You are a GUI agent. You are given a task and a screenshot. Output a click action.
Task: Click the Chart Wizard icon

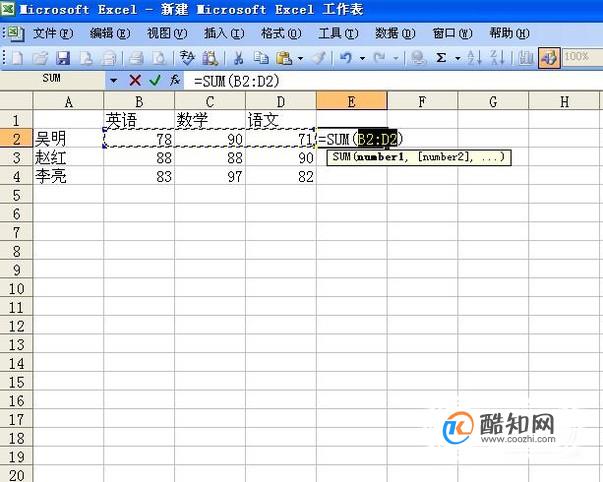pos(526,58)
